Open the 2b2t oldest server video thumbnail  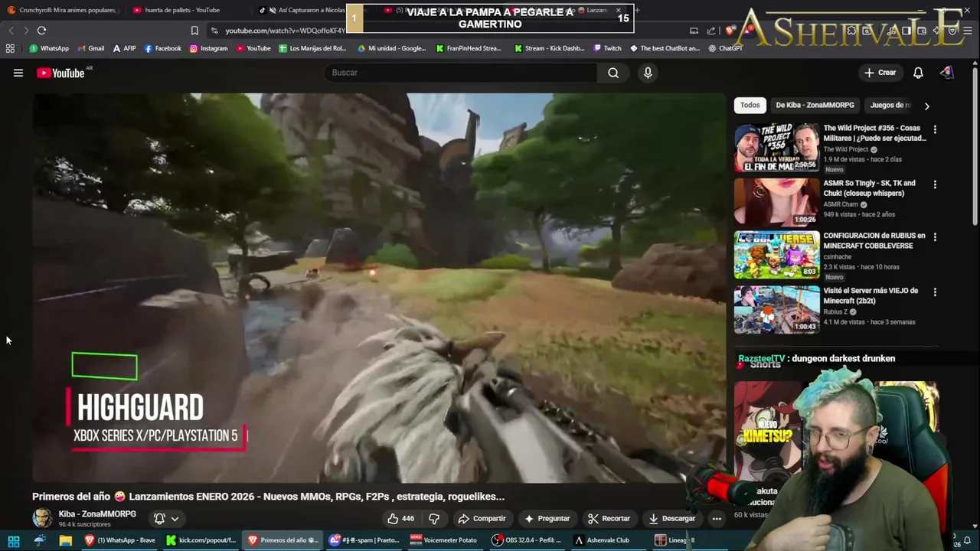click(x=776, y=310)
